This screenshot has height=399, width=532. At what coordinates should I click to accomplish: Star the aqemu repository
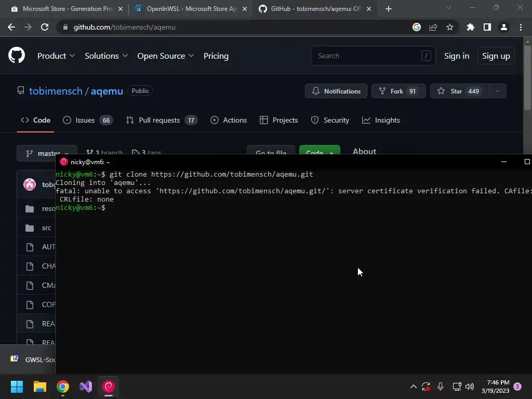[x=459, y=91]
